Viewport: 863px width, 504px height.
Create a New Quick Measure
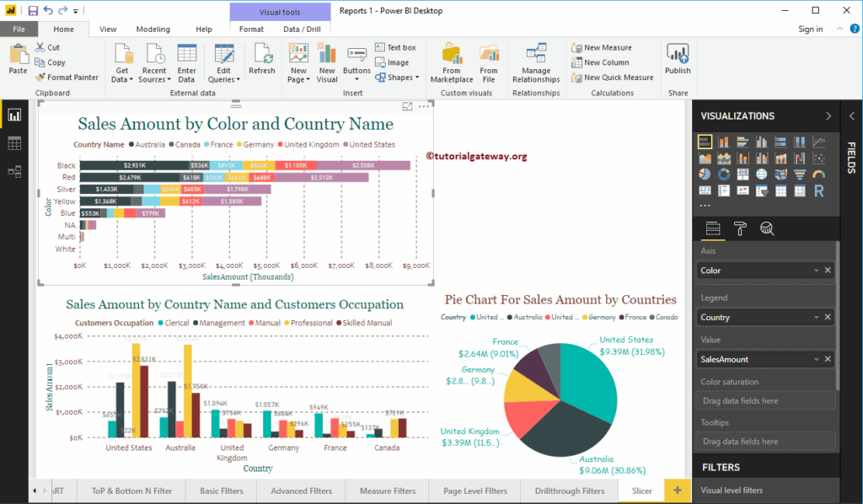pos(612,78)
